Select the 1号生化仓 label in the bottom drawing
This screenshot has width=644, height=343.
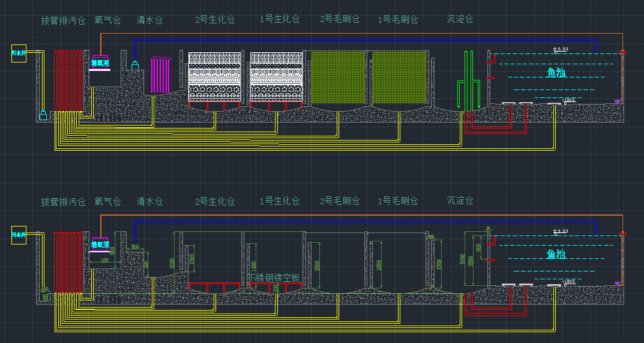point(279,201)
